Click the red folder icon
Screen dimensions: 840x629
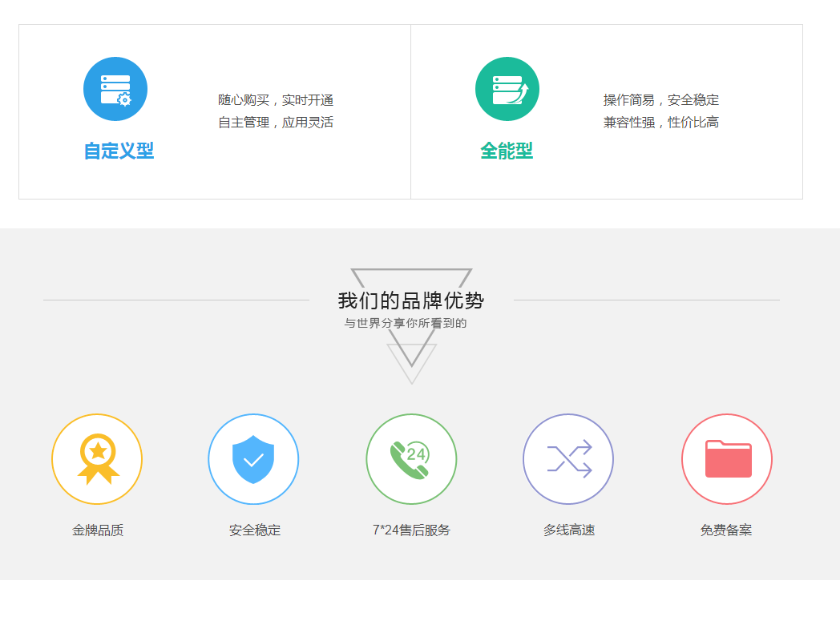[x=727, y=459]
